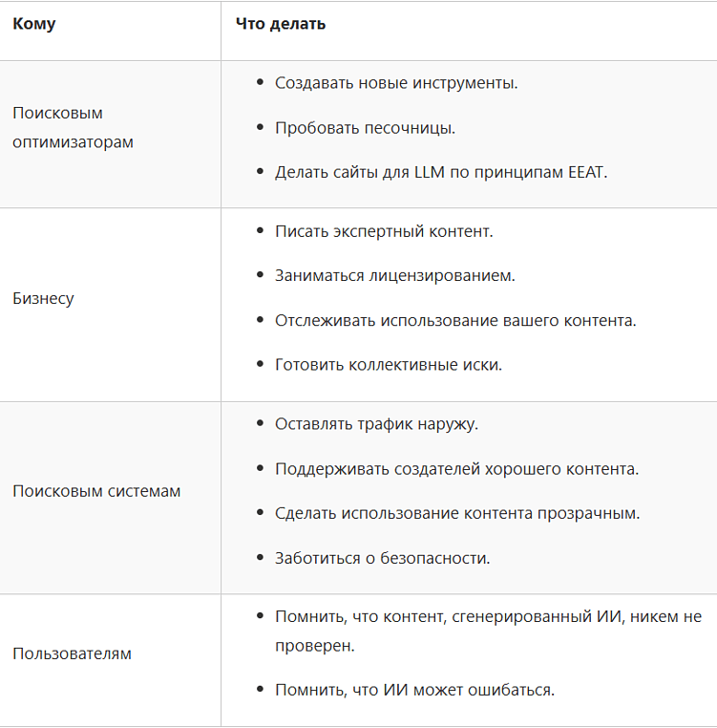Click "Помнить, что контент, сгенерированный ИИ" item
This screenshot has height=728, width=717.
pos(488,617)
